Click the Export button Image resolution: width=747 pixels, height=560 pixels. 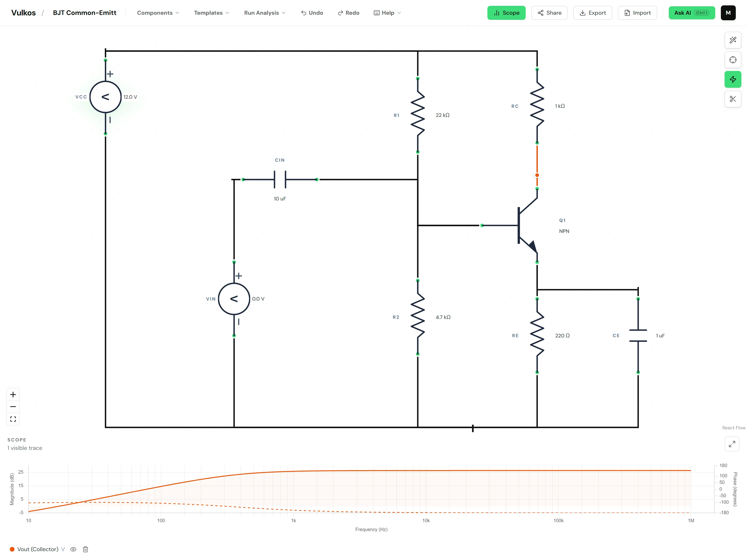(x=593, y=13)
